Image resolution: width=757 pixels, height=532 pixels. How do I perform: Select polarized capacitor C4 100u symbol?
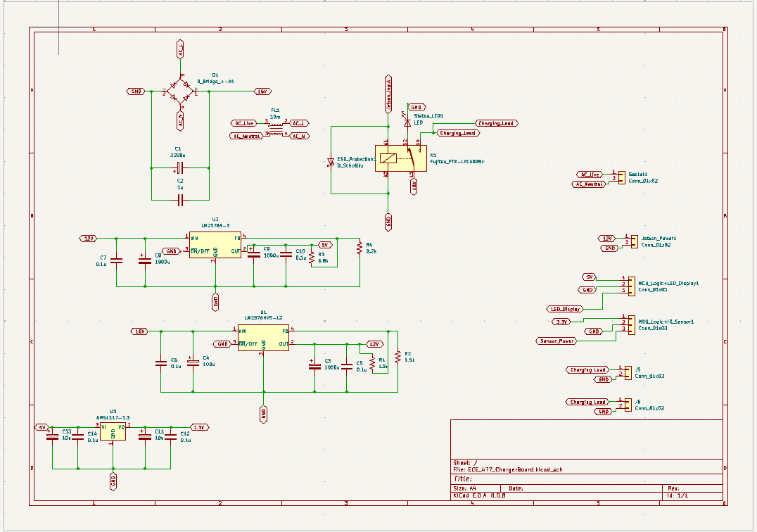click(193, 362)
